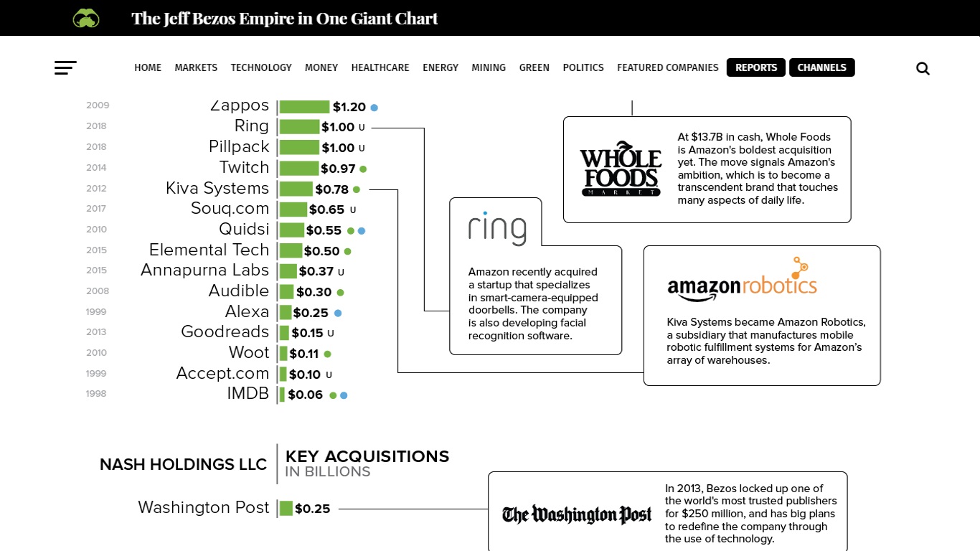Click the ring logo
Viewport: 980px width, 551px height.
coord(497,229)
